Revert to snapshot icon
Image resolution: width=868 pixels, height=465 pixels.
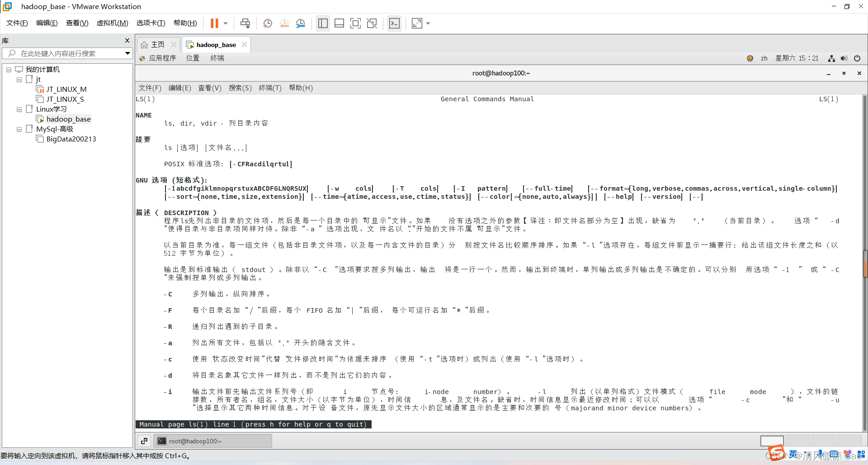pyautogui.click(x=284, y=23)
